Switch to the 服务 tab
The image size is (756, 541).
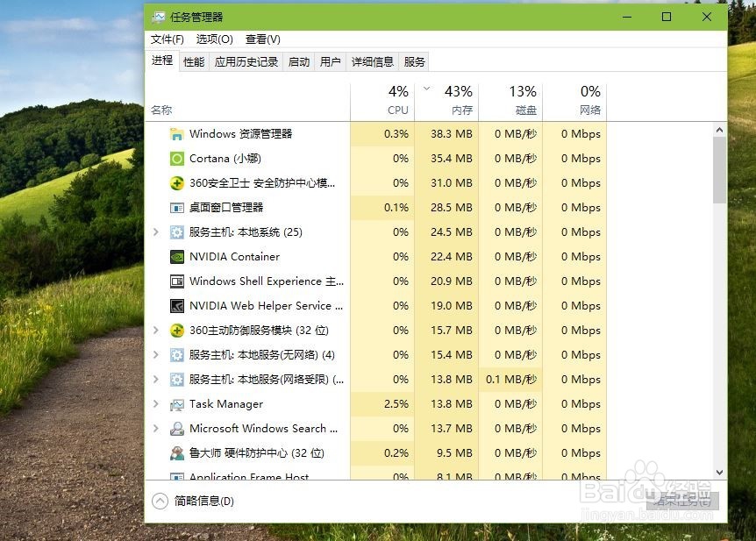414,62
